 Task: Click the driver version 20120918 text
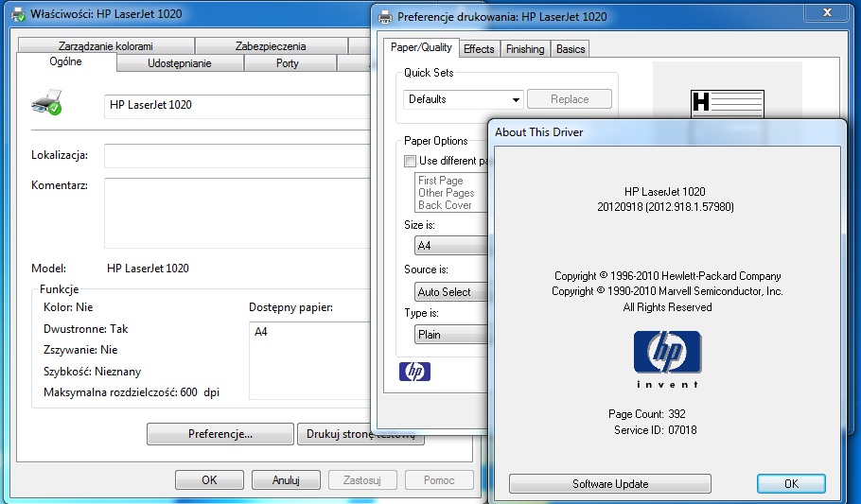click(x=665, y=207)
